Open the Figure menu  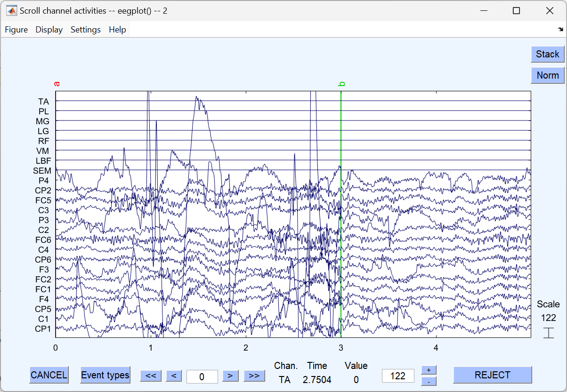point(16,30)
